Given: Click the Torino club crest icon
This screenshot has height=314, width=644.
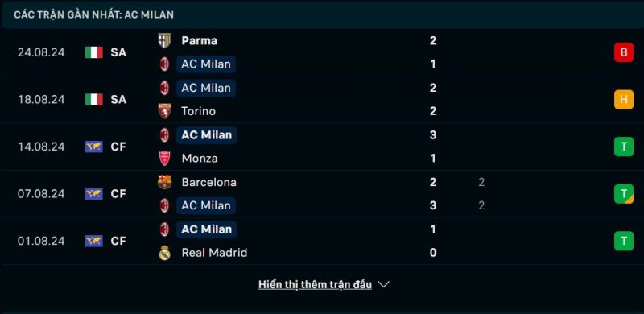Looking at the screenshot, I should (164, 111).
